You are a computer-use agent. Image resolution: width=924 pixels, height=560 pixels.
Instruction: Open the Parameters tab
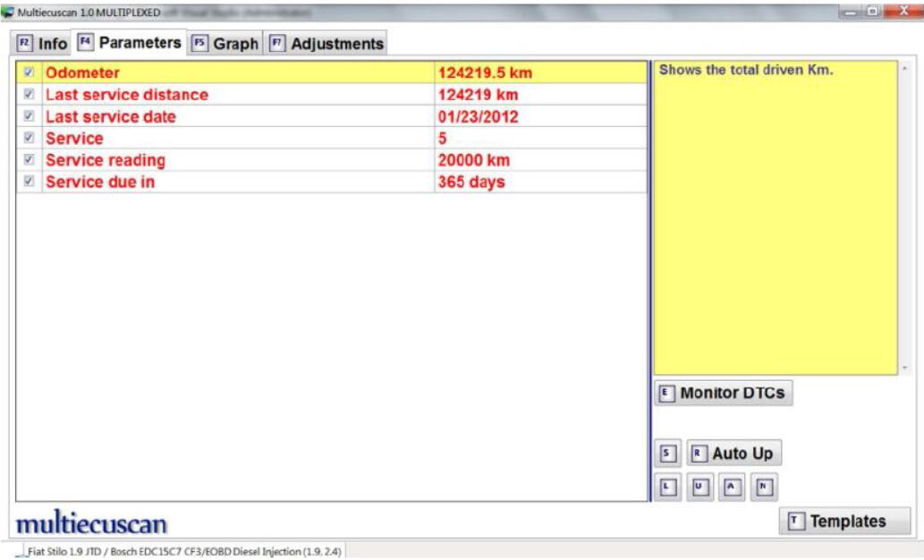[129, 42]
